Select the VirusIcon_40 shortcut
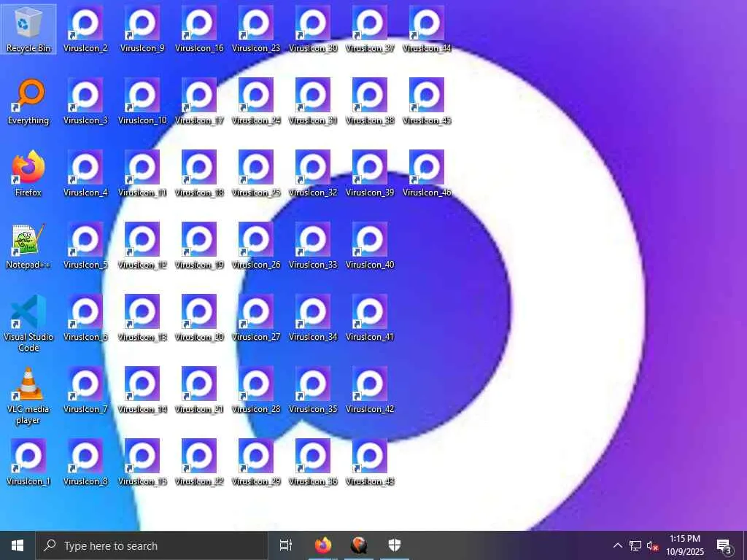The height and width of the screenshot is (560, 747). pos(370,246)
